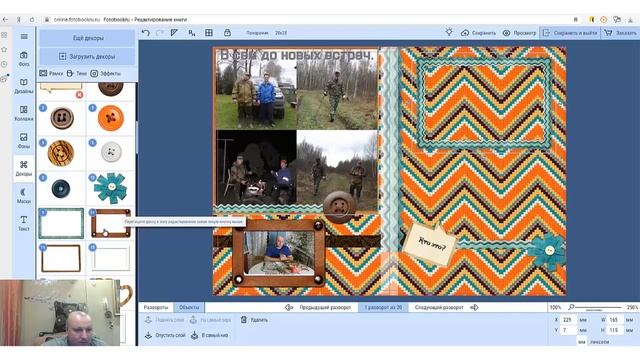Click the spread counter 1 разворот из 20

[383, 307]
